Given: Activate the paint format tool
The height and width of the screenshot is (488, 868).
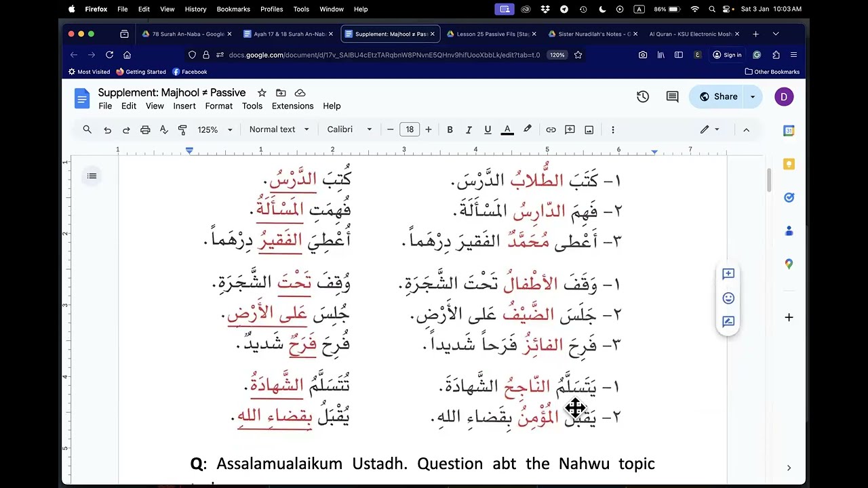Looking at the screenshot, I should tap(182, 129).
